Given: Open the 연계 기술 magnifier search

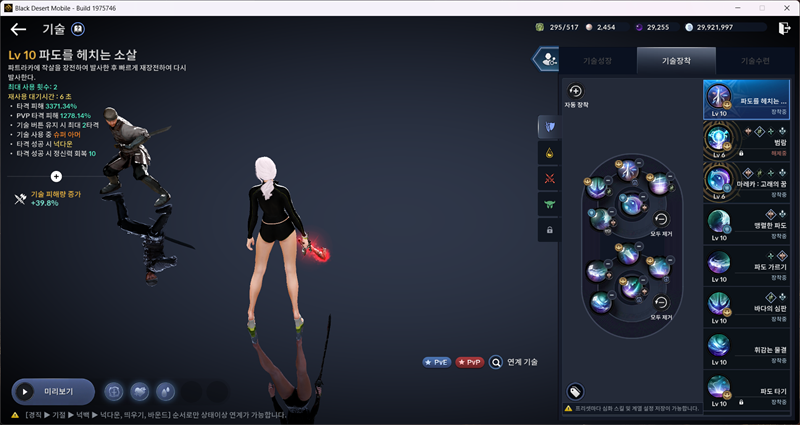Looking at the screenshot, I should click(496, 362).
